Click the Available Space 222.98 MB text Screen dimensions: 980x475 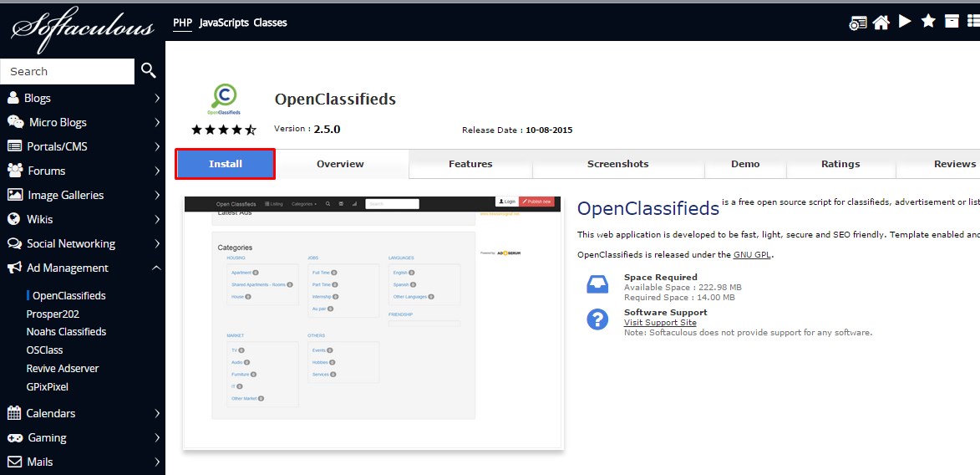[683, 287]
